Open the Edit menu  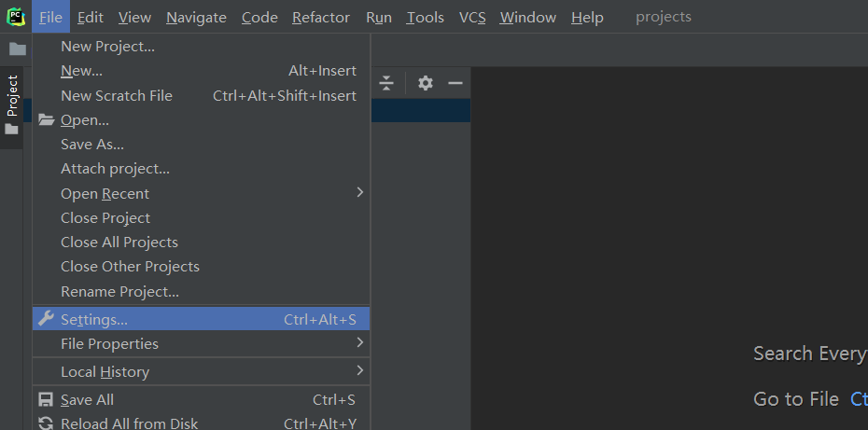pos(91,17)
